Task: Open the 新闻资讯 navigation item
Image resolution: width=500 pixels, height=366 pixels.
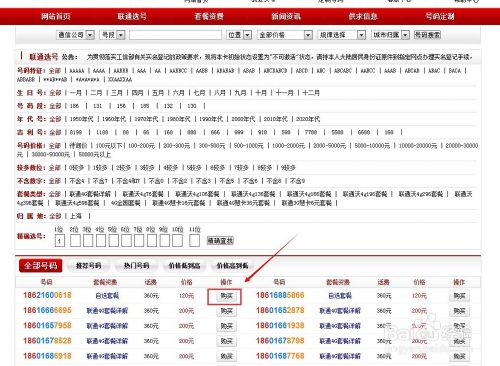Action: (286, 16)
